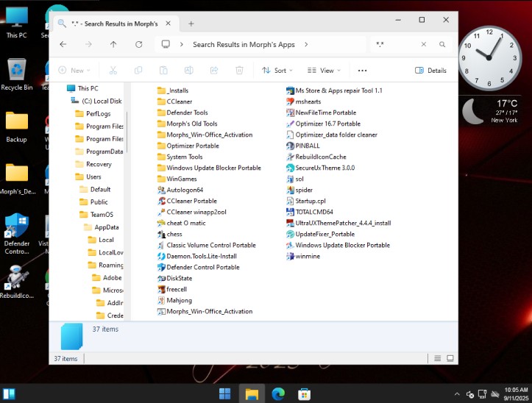Viewport: 532px width, 403px height.
Task: Select Adobe folder in tree
Action: pyautogui.click(x=107, y=277)
